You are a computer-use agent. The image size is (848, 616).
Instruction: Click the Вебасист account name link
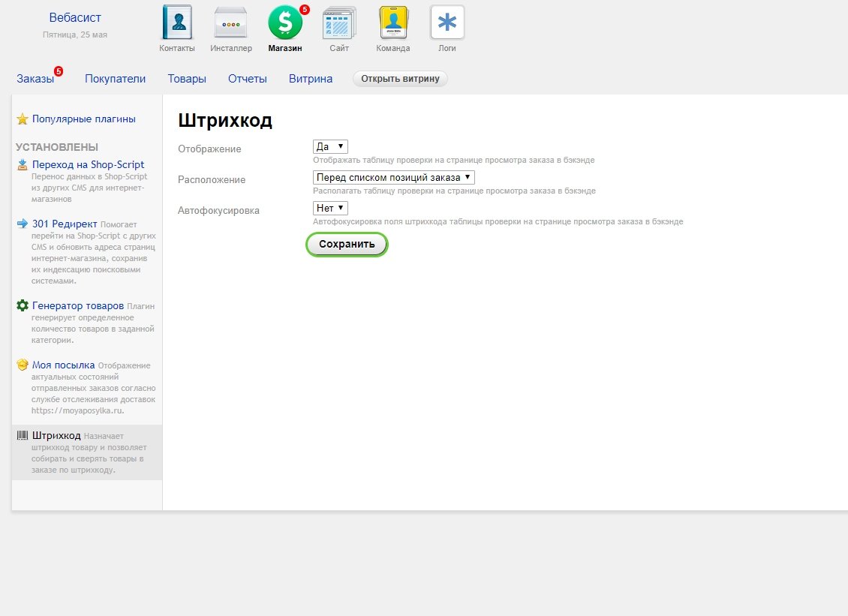pyautogui.click(x=75, y=18)
